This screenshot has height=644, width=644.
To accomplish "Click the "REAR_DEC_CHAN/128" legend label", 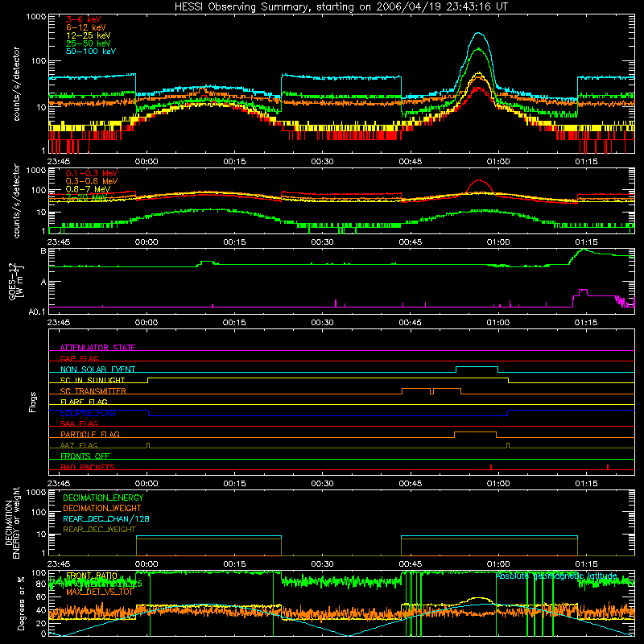I will click(106, 518).
